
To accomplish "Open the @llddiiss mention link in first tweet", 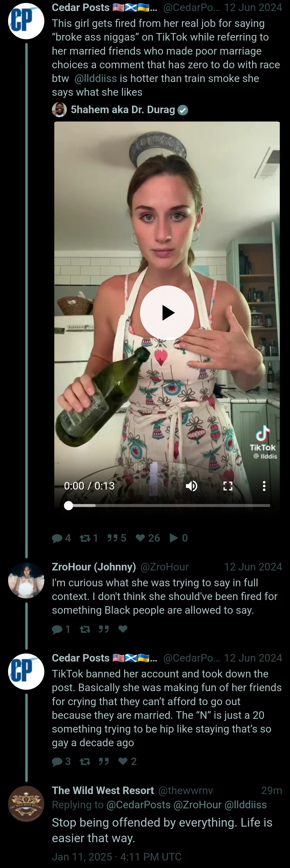I will click(x=96, y=78).
